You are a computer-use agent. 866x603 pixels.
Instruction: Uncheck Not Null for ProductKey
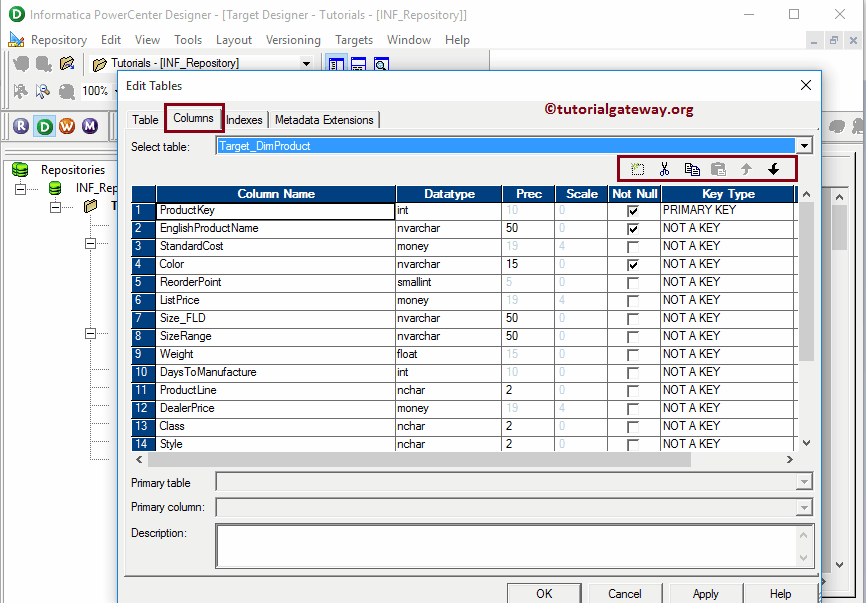coord(635,209)
